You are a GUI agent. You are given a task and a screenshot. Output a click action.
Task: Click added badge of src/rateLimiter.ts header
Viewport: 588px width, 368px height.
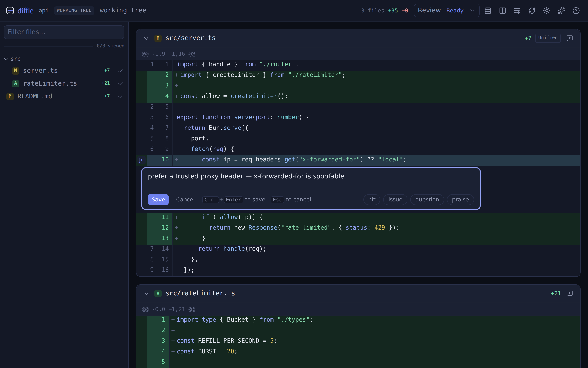pos(158,293)
